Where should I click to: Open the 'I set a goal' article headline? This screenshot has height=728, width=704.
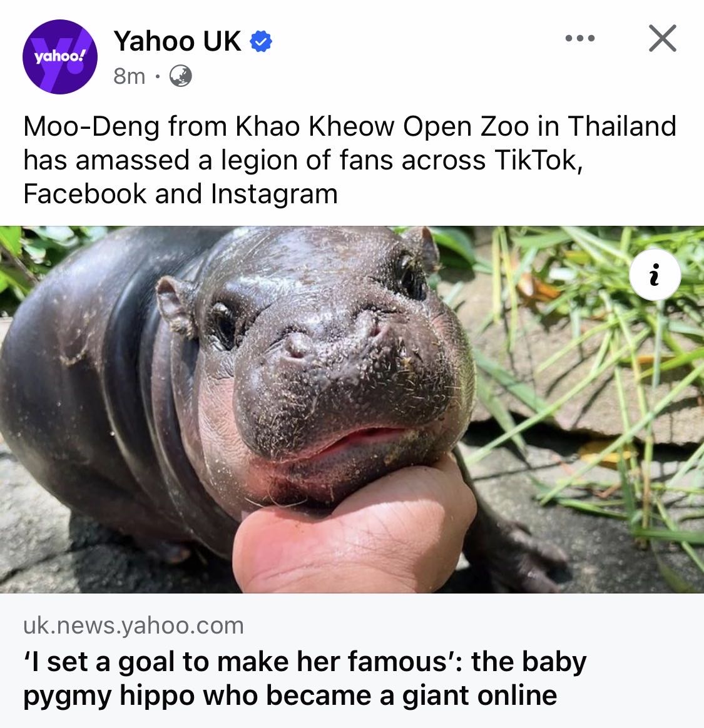click(x=305, y=679)
